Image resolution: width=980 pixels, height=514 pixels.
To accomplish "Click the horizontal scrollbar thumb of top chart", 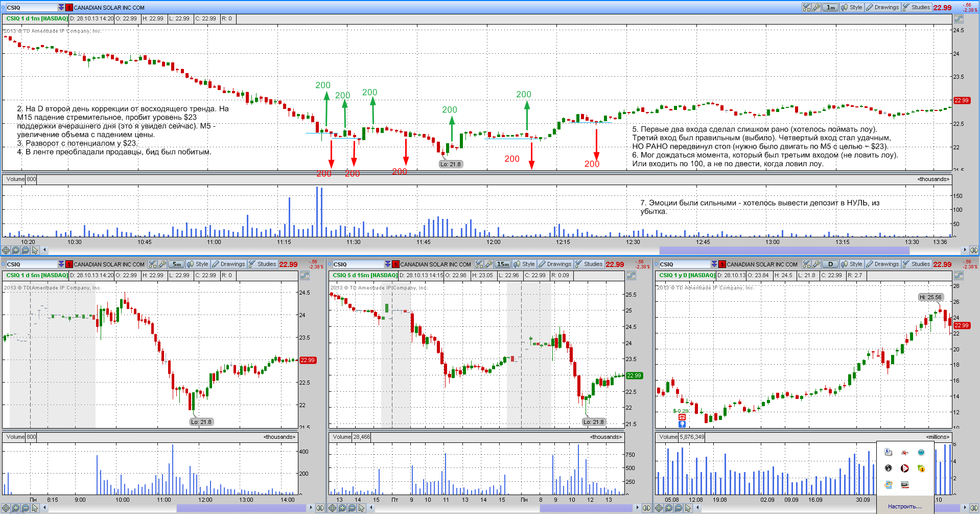I will (784, 250).
